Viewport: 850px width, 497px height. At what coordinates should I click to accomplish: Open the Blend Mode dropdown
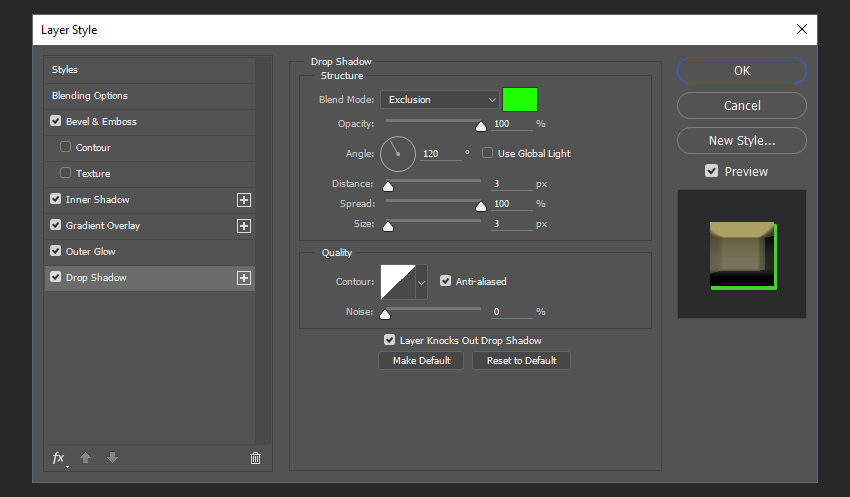tap(439, 99)
